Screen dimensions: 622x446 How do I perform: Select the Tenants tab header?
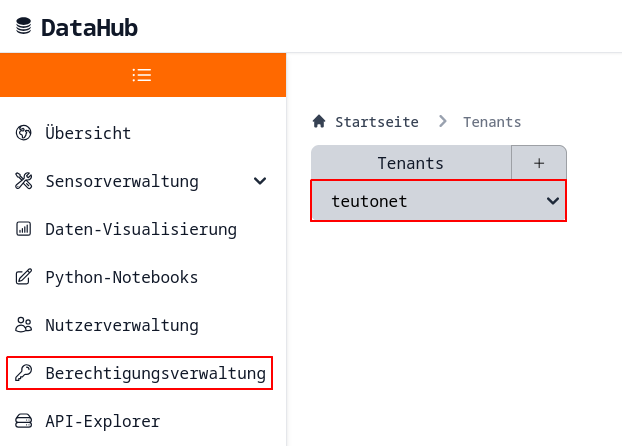(410, 163)
